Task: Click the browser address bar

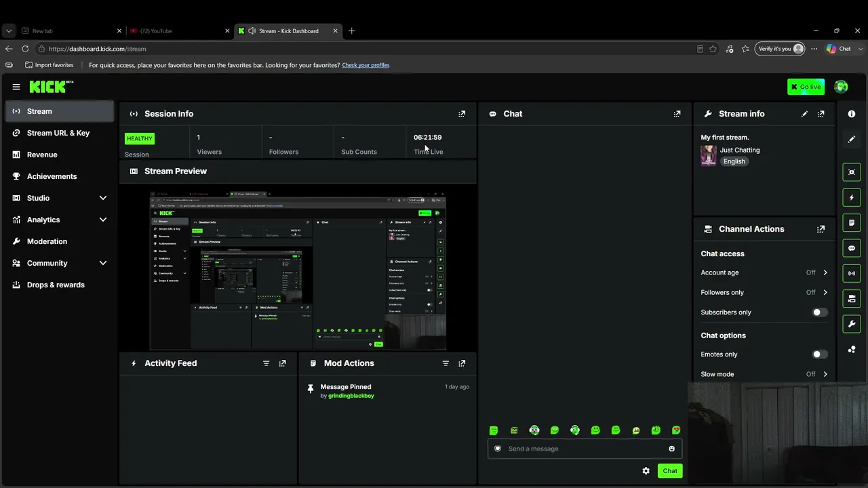Action: 366,49
